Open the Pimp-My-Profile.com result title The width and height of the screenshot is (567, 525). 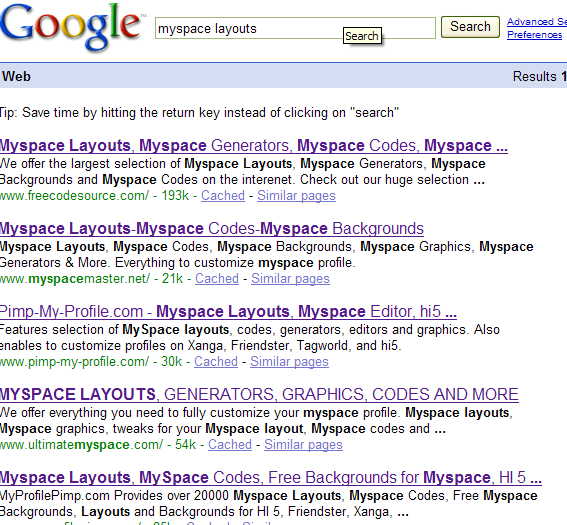pos(228,311)
